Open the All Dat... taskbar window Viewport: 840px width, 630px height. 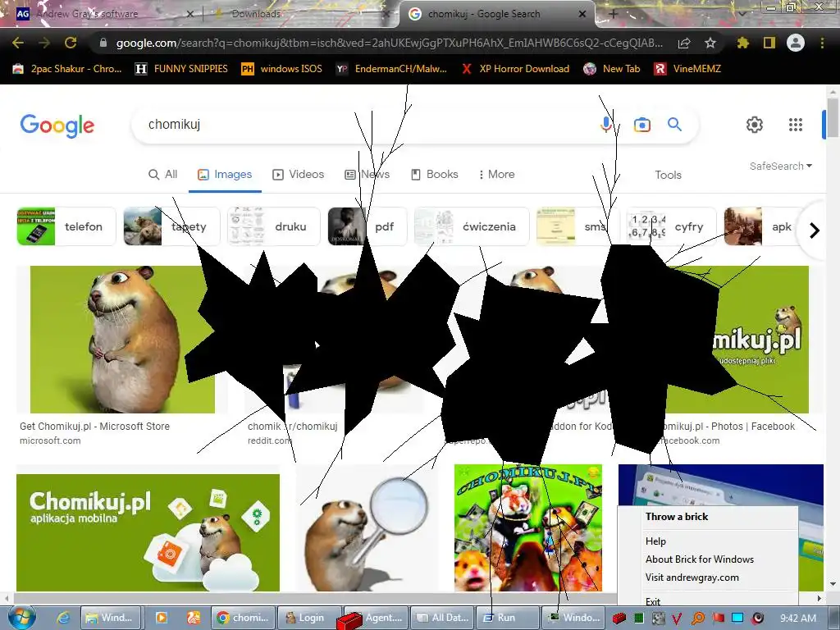point(442,618)
